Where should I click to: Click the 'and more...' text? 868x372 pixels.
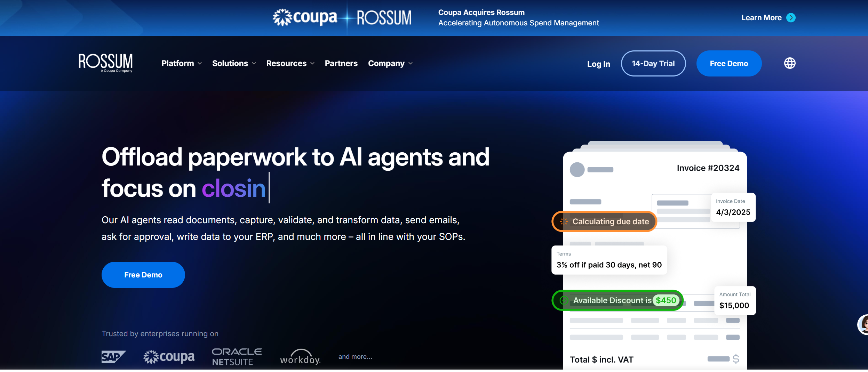355,357
